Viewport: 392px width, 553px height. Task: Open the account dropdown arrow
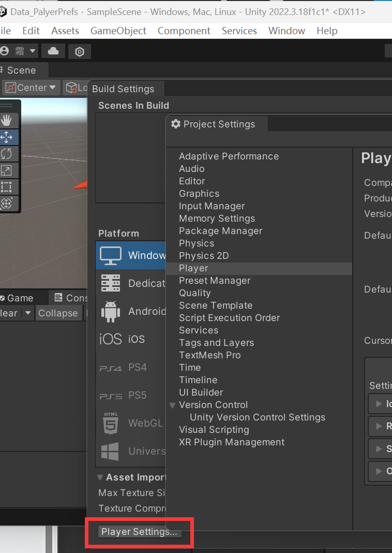point(33,51)
